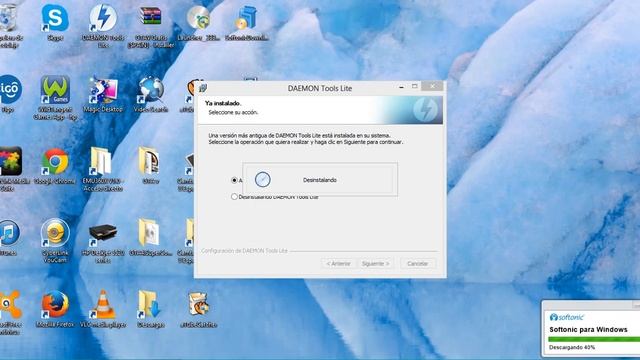Open the EMU360 folder shortcut
Image resolution: width=640 pixels, height=360 pixels.
click(101, 162)
